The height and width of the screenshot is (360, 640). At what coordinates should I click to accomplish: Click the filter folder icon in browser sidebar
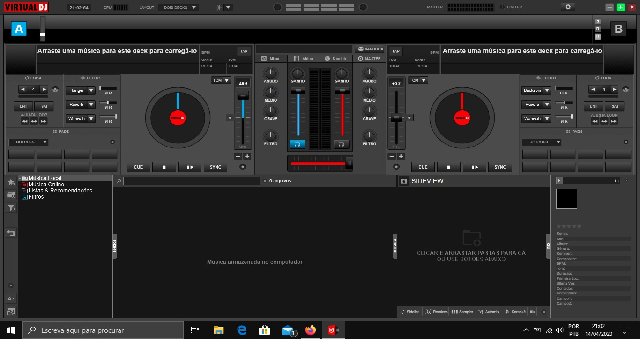click(x=11, y=208)
